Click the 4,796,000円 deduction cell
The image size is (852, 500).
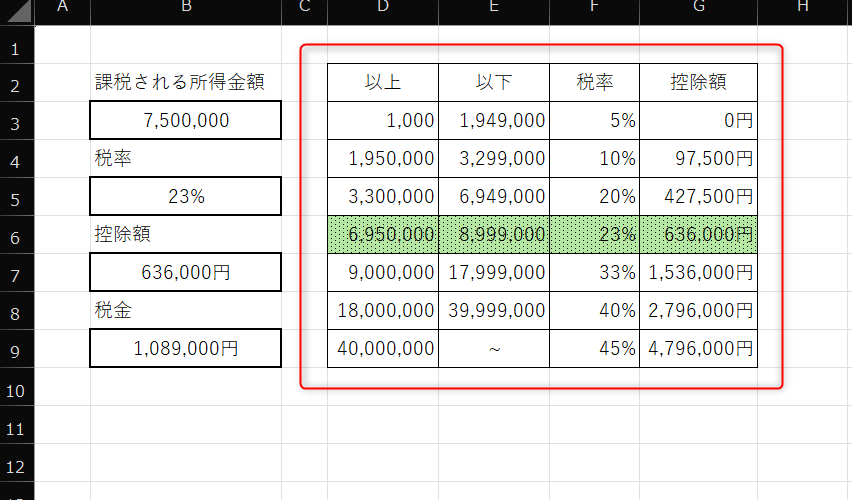tap(698, 349)
